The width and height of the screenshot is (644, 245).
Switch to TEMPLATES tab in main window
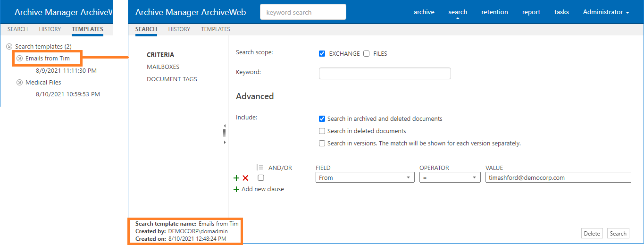216,29
